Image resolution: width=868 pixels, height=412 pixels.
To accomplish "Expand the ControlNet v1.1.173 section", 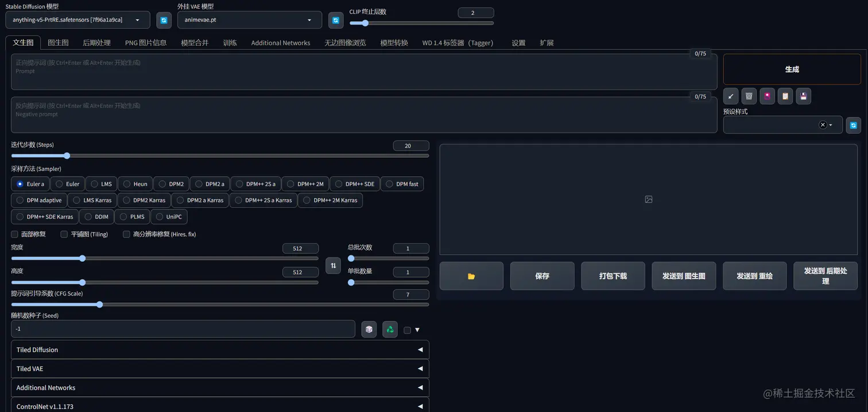I will click(220, 405).
